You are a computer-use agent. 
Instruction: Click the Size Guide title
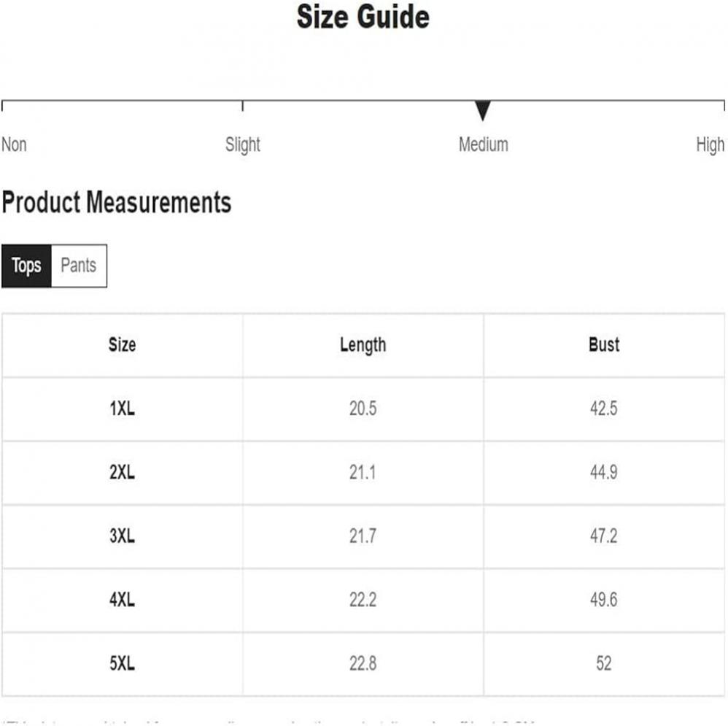[x=363, y=17]
